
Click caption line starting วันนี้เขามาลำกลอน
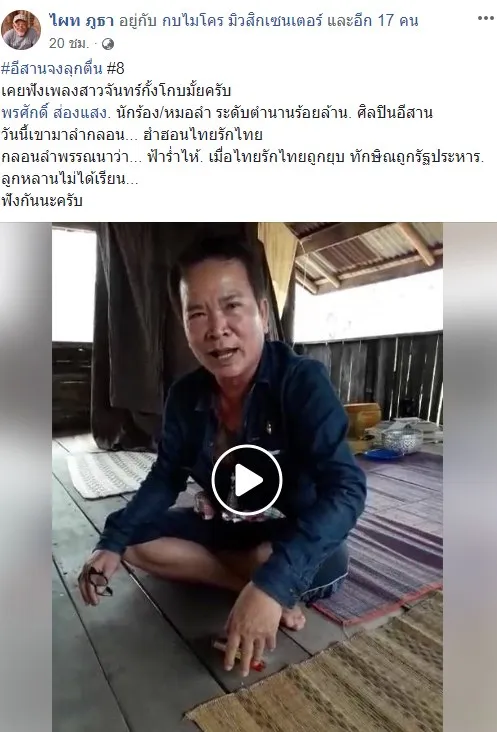(132, 134)
